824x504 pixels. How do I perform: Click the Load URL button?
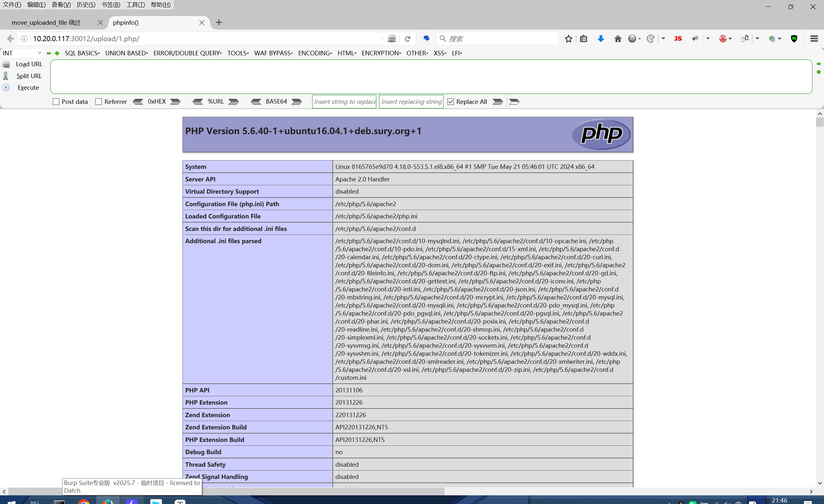(29, 64)
